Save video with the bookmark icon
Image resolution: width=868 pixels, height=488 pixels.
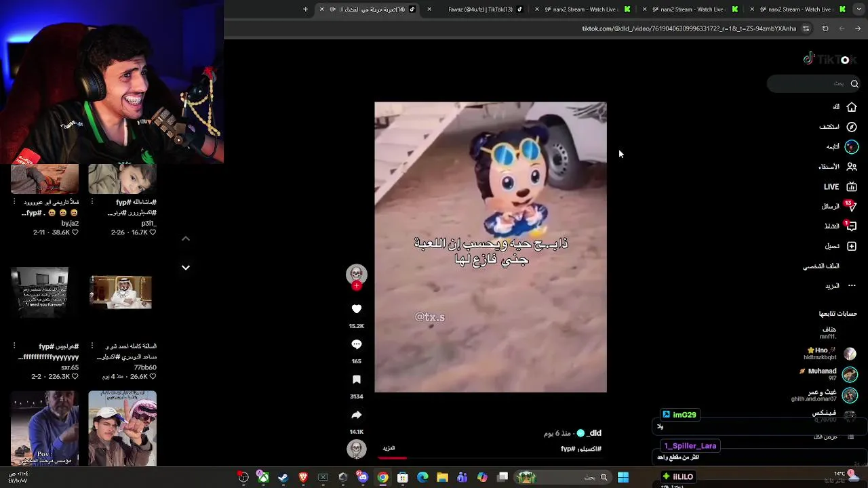tap(357, 380)
